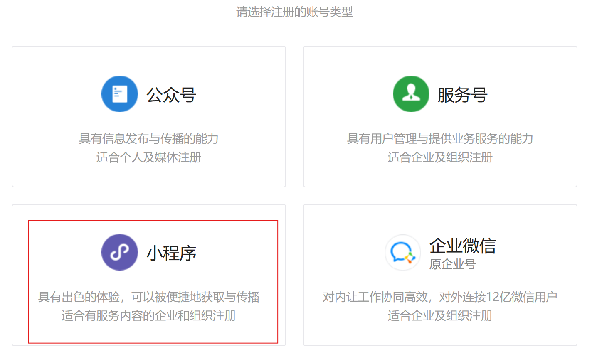Select the 小程序 title text
This screenshot has width=597, height=364.
[171, 253]
